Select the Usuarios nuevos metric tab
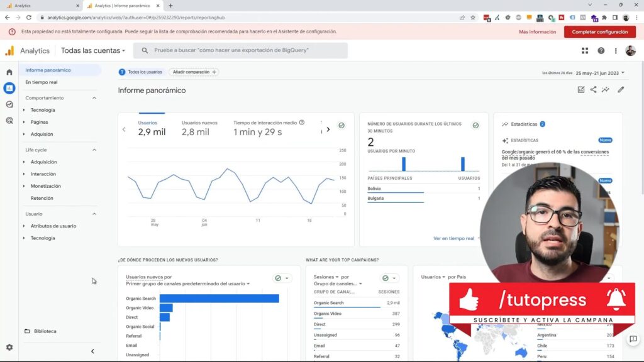The width and height of the screenshot is (644, 362). [x=199, y=128]
